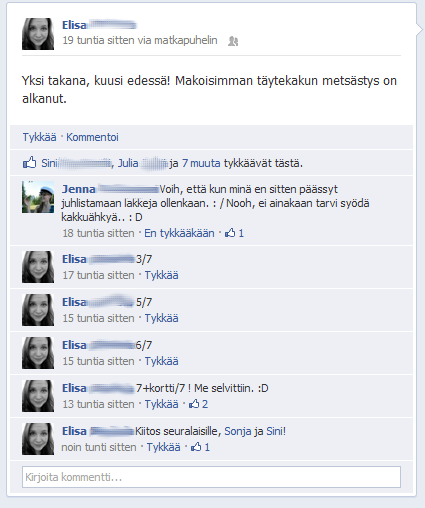
Task: Click the '19 tuntia sitten' post timestamp
Action: (x=99, y=40)
